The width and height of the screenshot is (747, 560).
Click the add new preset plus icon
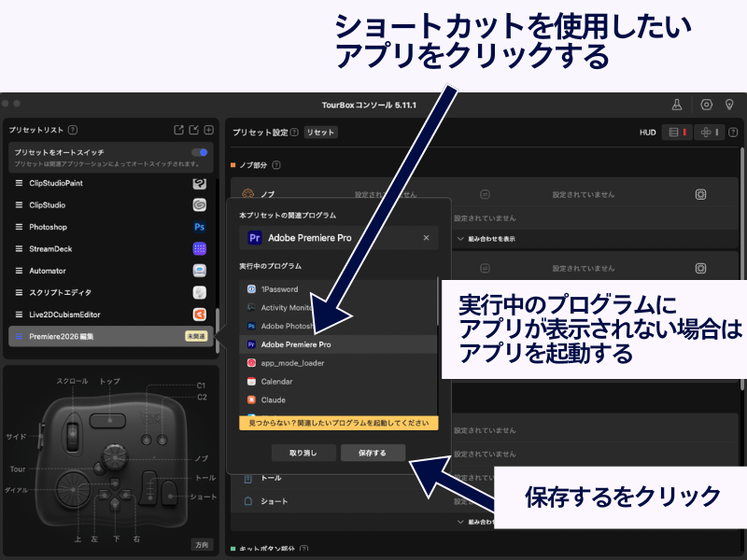tap(209, 131)
